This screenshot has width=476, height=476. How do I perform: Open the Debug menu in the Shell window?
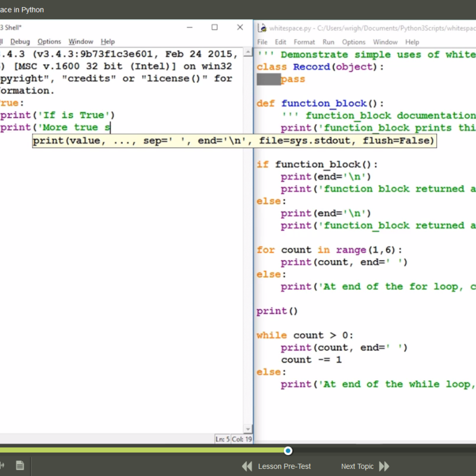pos(20,41)
